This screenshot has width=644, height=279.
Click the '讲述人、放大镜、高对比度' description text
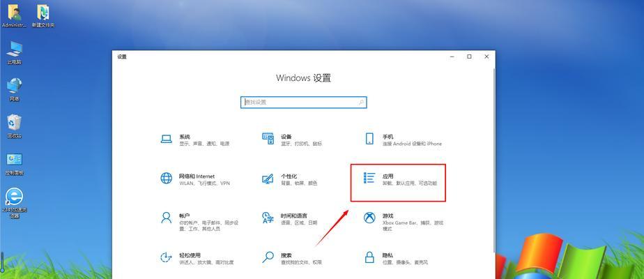pyautogui.click(x=206, y=262)
